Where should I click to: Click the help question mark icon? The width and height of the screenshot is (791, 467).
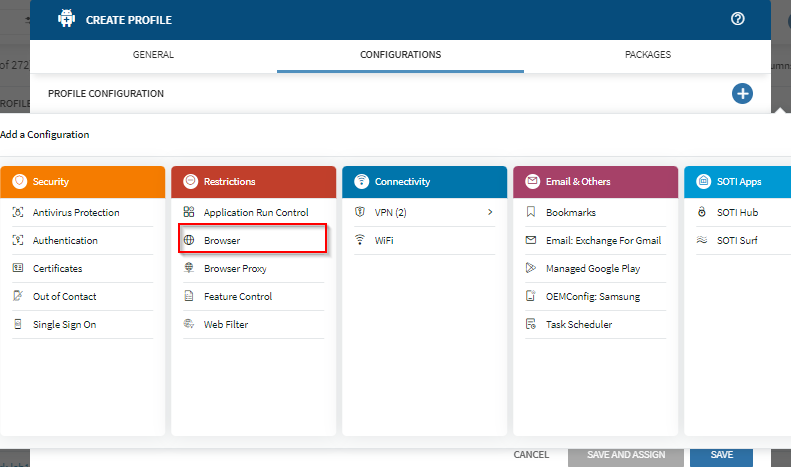(738, 19)
